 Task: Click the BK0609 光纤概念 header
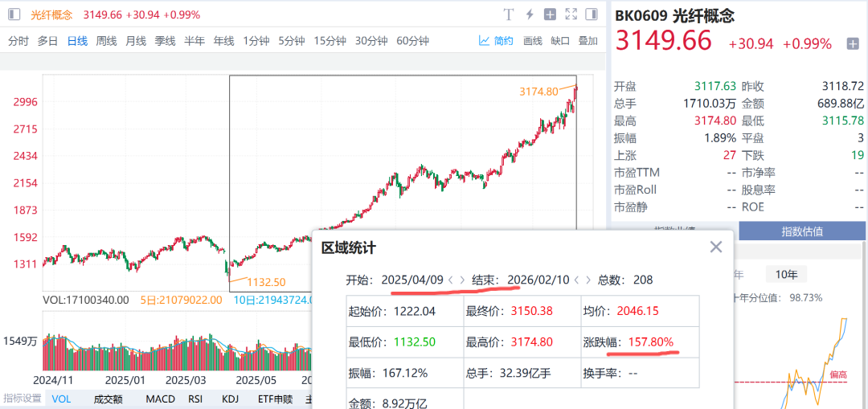click(675, 15)
